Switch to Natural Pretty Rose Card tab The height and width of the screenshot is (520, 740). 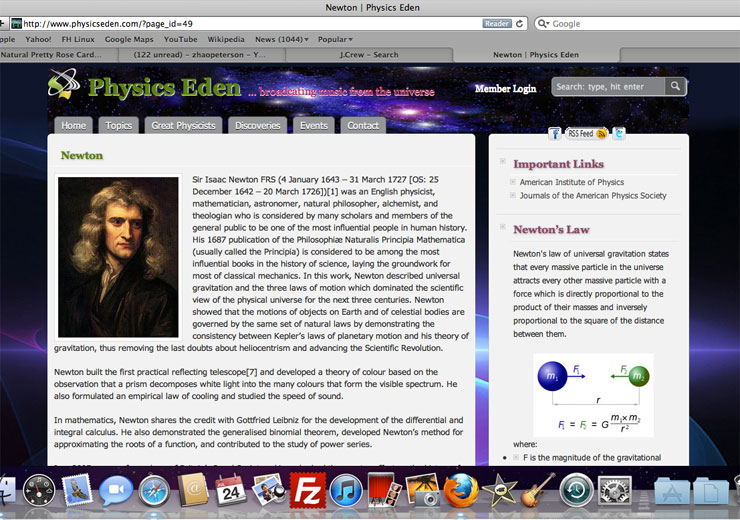(59, 55)
